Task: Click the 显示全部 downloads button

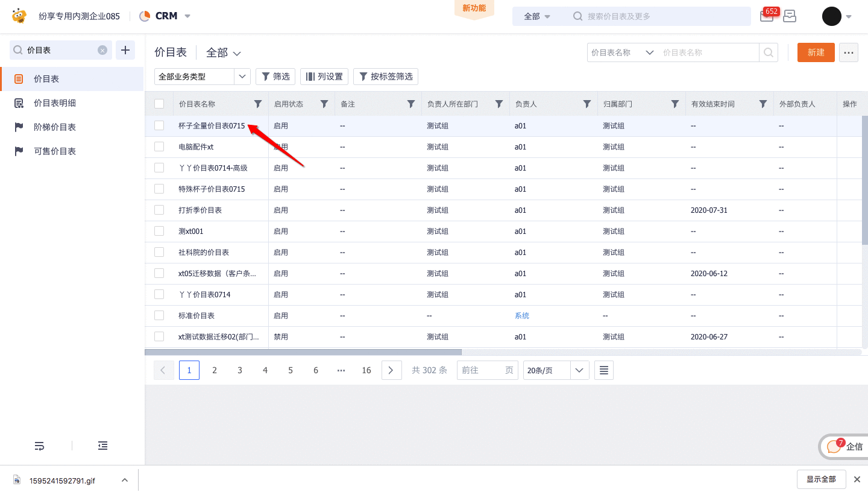Action: [821, 479]
